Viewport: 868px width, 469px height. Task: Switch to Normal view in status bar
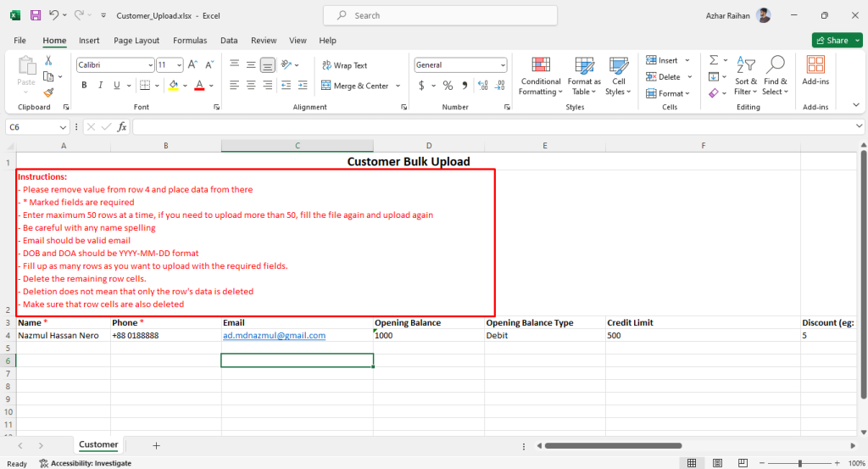pyautogui.click(x=692, y=463)
